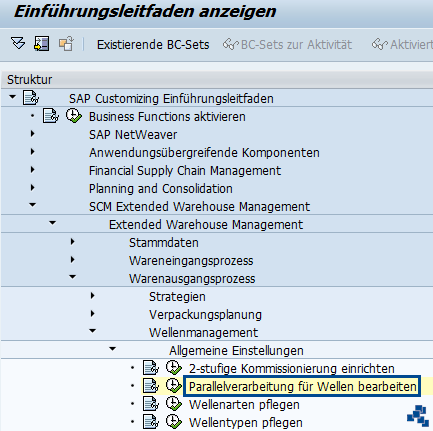The image size is (433, 431).
Task: Select Allgemeine Einstellungen tree row
Action: point(236,351)
